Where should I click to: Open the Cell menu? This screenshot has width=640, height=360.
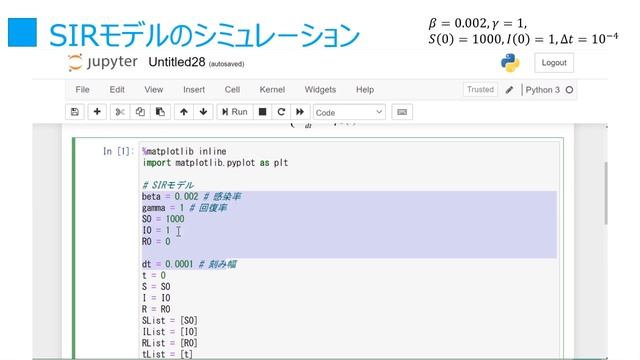(232, 90)
